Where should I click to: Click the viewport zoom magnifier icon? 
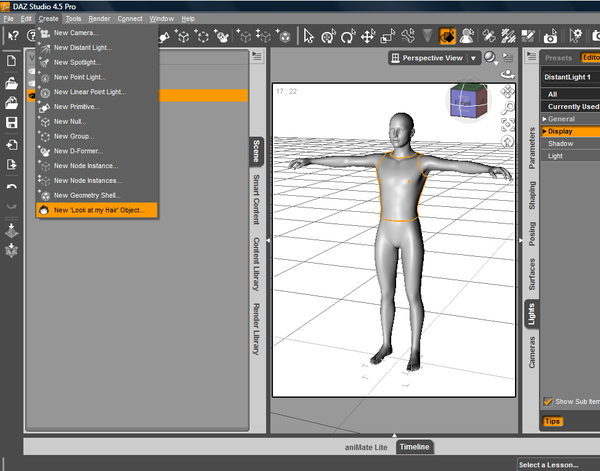click(508, 108)
